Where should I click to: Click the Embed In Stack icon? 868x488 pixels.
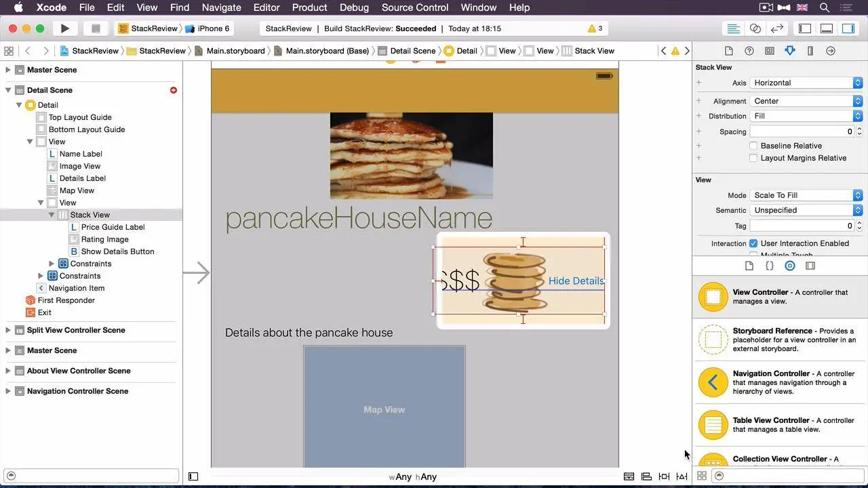click(629, 476)
